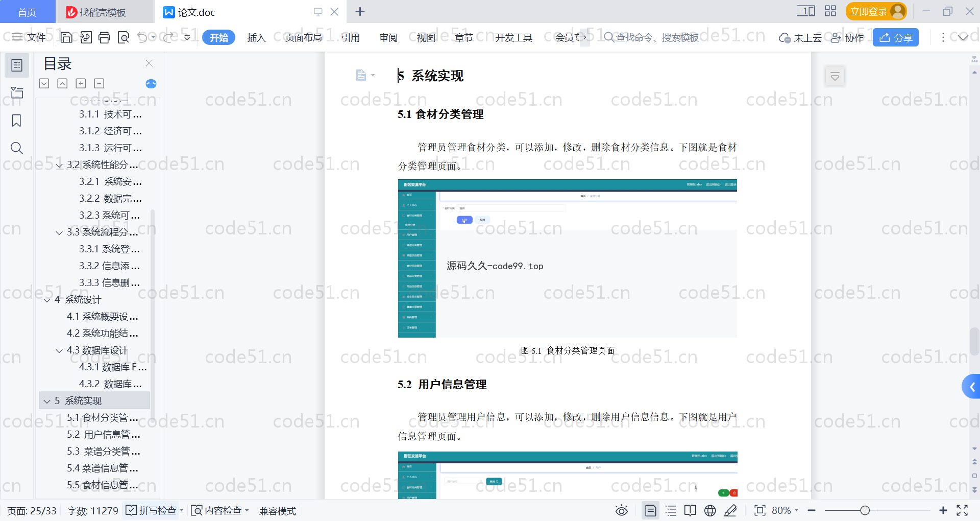The height and width of the screenshot is (521, 980).
Task: Switch to reading layout view
Action: pyautogui.click(x=690, y=510)
